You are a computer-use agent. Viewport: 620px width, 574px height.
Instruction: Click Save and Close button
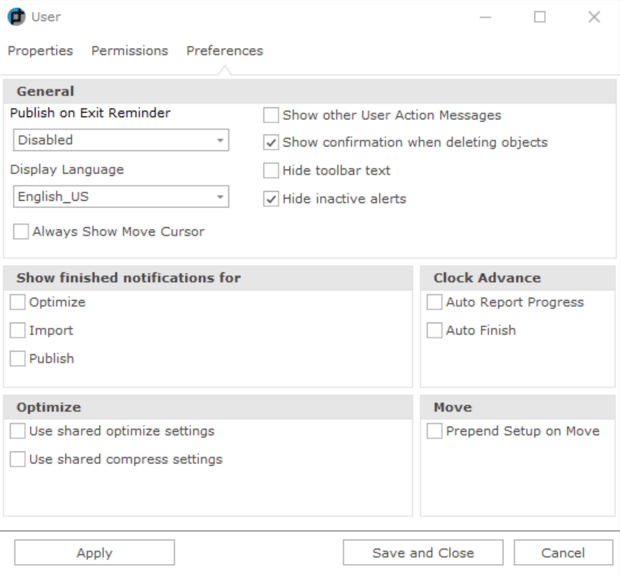click(x=423, y=552)
